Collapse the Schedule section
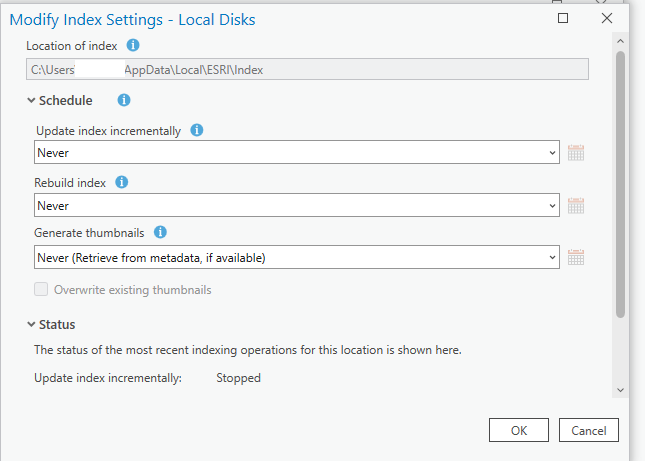The width and height of the screenshot is (645, 461). tap(31, 100)
